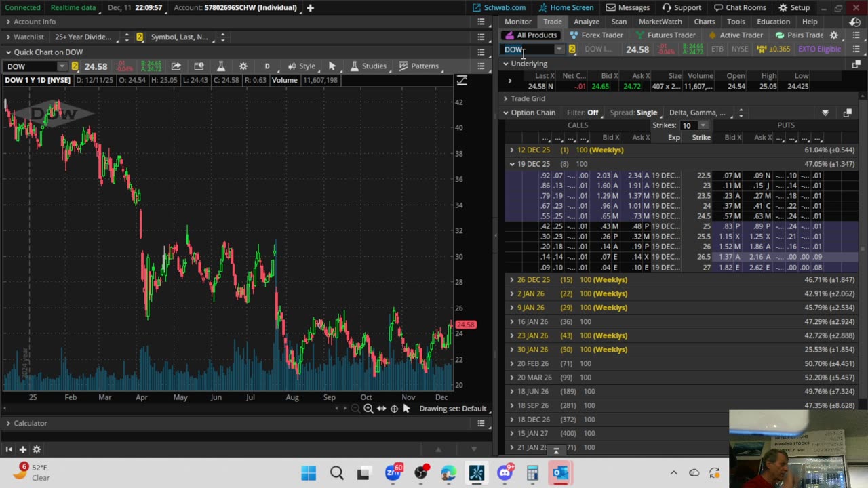Switch to the Charts tab
The width and height of the screenshot is (868, 488).
705,22
